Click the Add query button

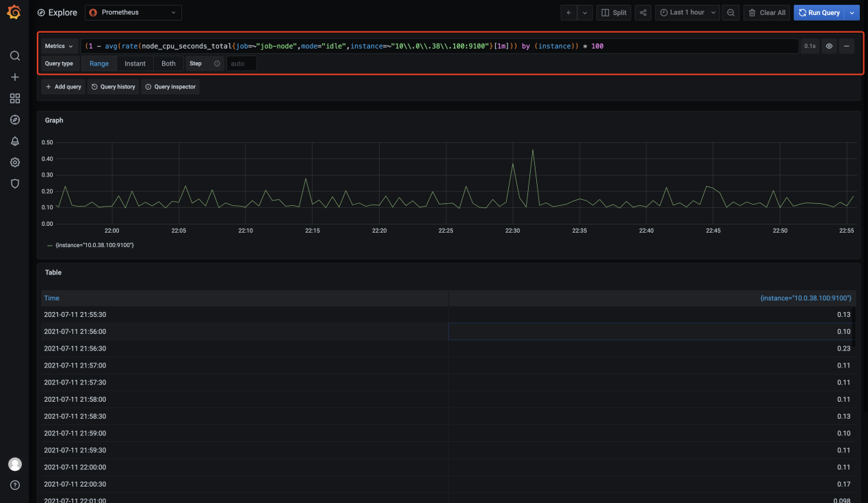tap(64, 87)
